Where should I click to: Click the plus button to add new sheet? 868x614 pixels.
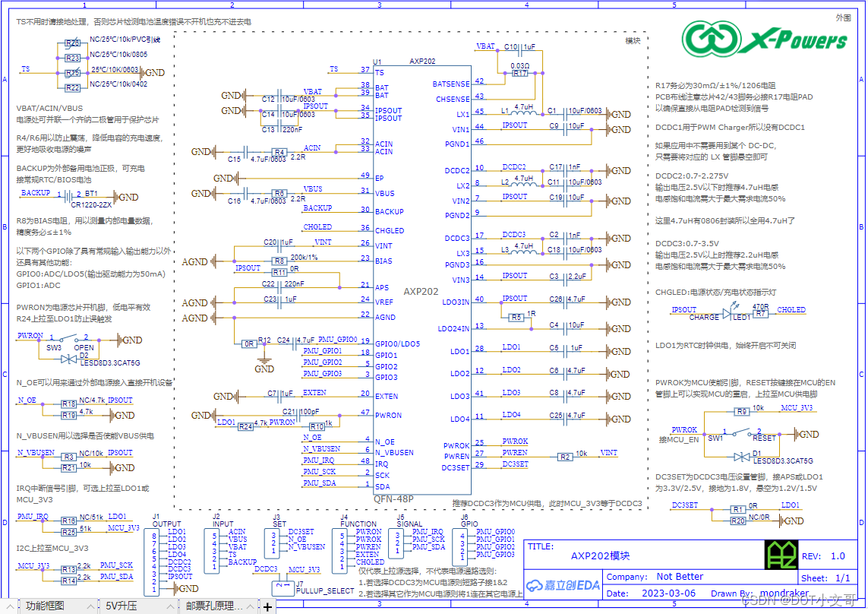(x=267, y=606)
